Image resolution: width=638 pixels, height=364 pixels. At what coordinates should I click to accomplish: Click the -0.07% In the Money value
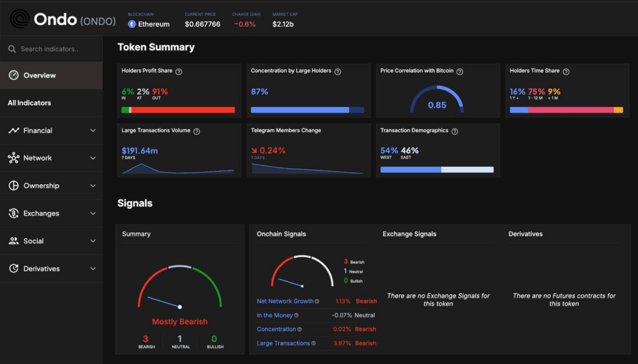click(x=342, y=315)
